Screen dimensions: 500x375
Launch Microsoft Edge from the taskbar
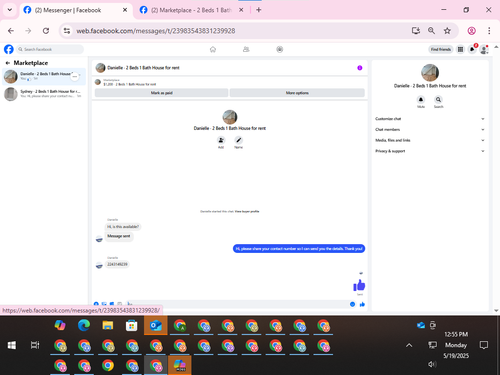pyautogui.click(x=84, y=325)
